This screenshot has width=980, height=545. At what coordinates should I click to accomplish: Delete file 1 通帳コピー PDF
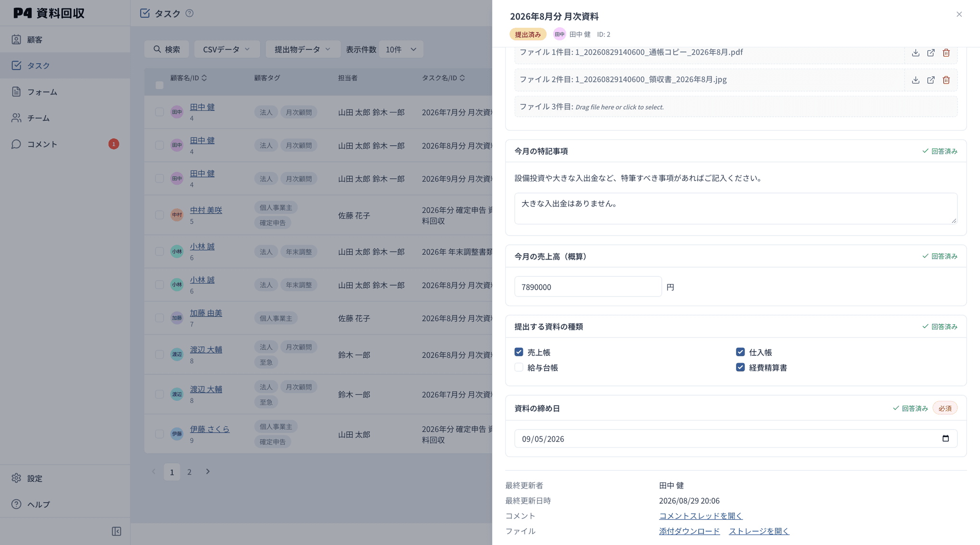pos(946,53)
